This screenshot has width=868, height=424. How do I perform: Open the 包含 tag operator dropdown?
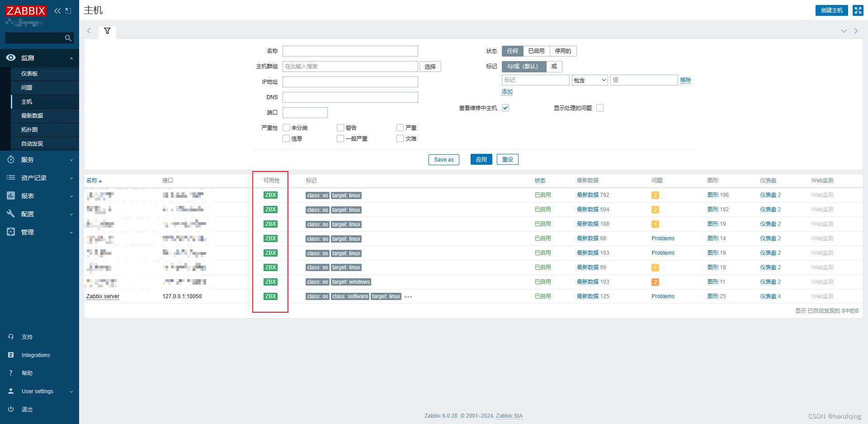[590, 80]
